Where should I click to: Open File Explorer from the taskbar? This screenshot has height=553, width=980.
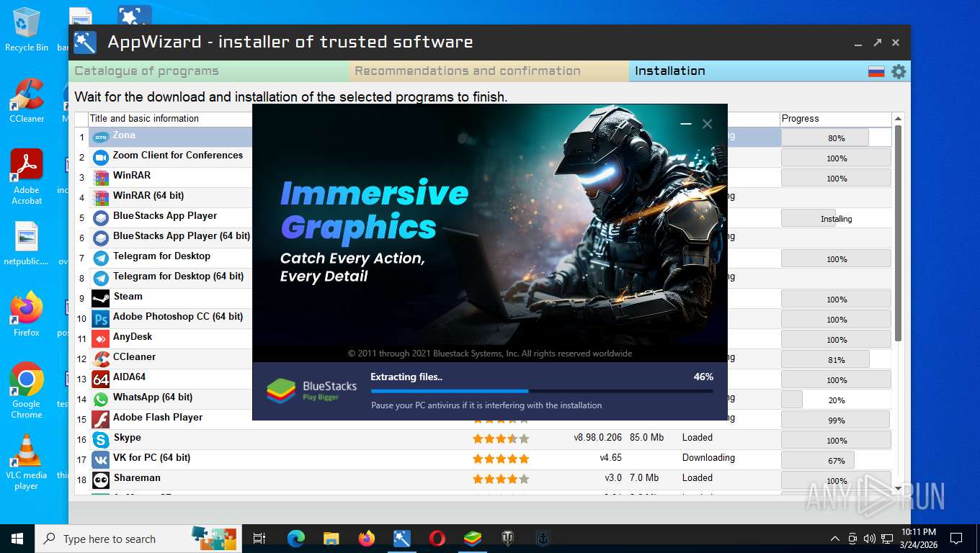coord(331,539)
